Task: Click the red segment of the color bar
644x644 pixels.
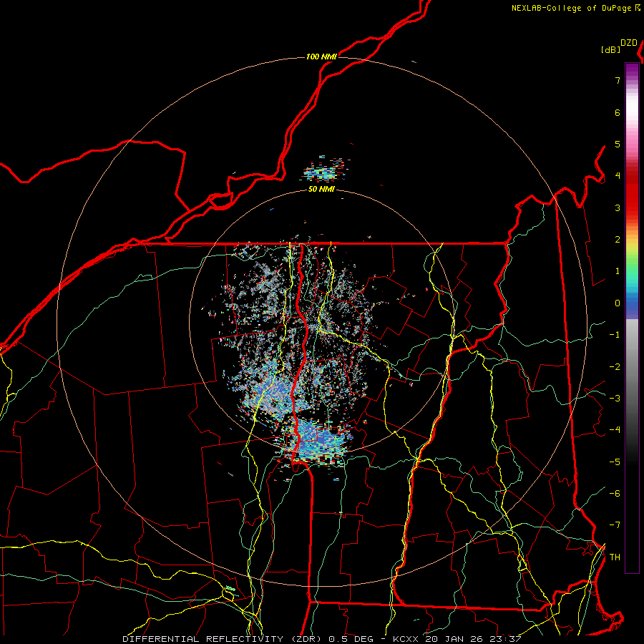Action: click(632, 193)
